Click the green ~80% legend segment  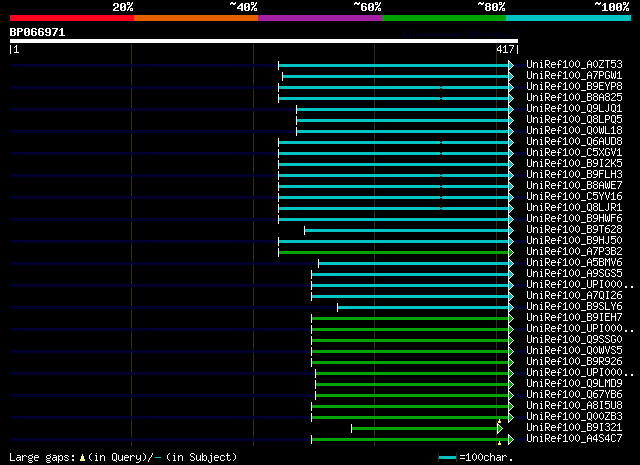tap(444, 18)
